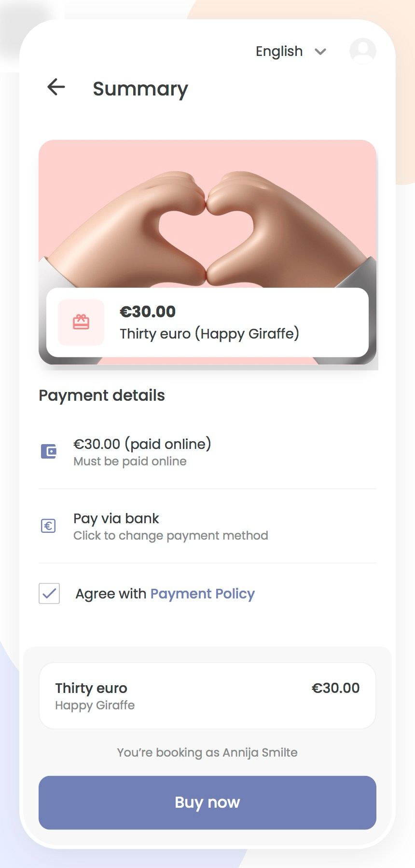
Task: Click the back arrow icon
Action: tap(56, 87)
